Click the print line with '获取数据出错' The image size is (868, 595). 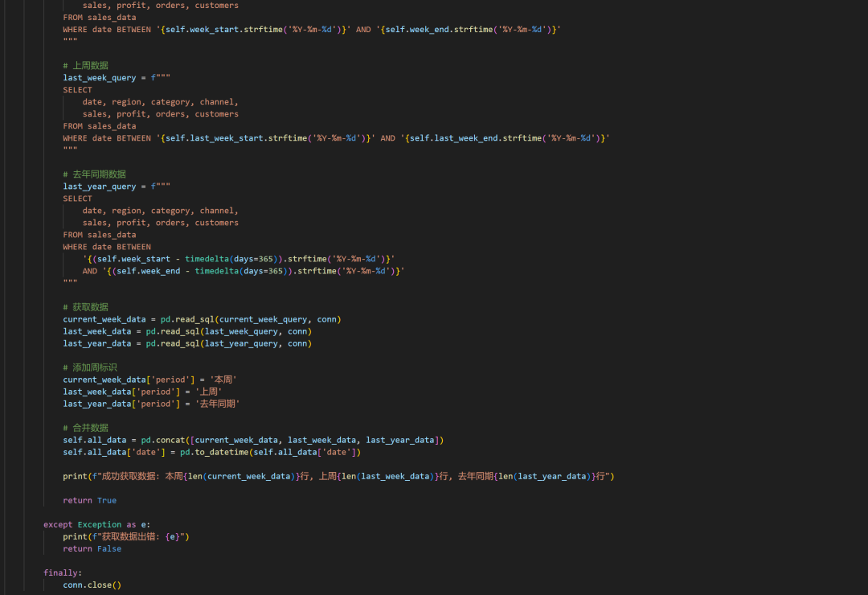(x=125, y=536)
